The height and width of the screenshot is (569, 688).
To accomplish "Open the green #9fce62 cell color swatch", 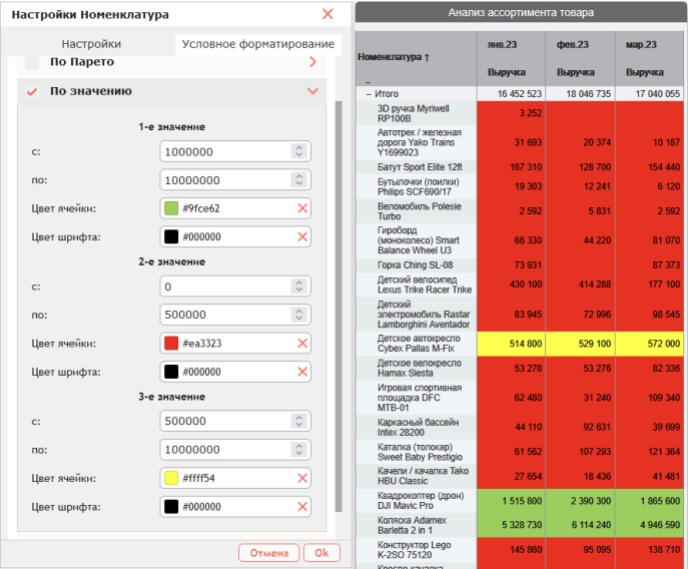I will click(x=171, y=208).
